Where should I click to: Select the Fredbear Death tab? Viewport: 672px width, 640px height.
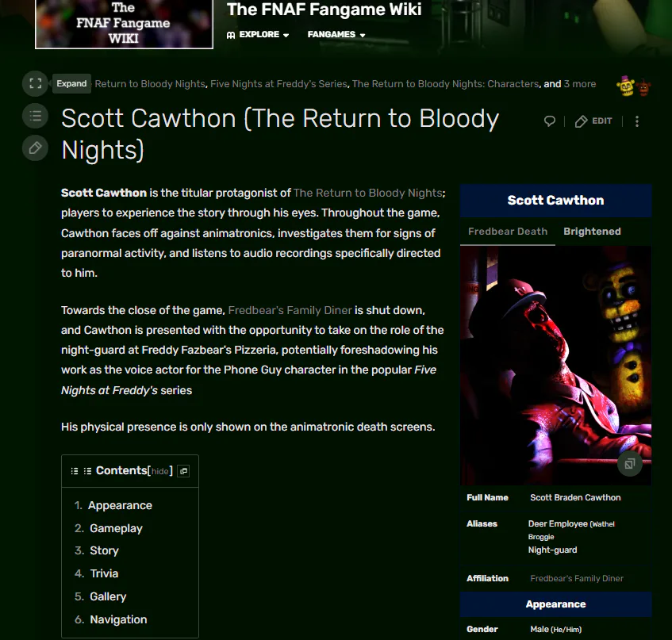[508, 232]
